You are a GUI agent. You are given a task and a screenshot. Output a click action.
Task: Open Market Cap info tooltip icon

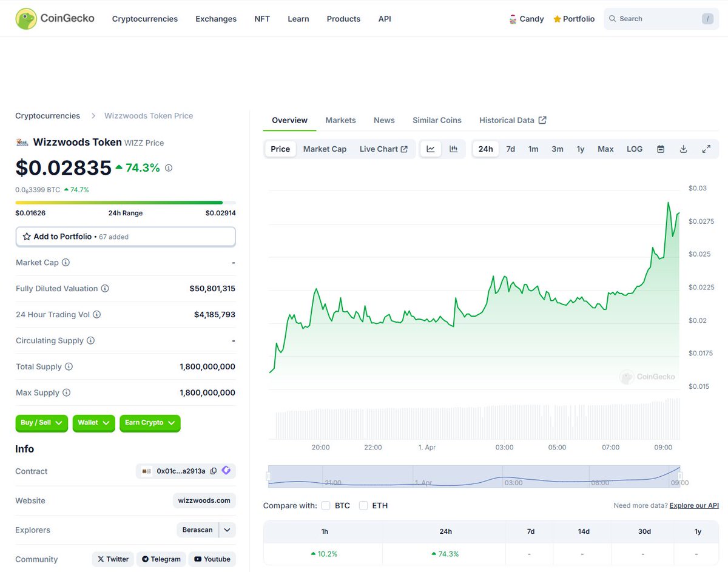(66, 263)
